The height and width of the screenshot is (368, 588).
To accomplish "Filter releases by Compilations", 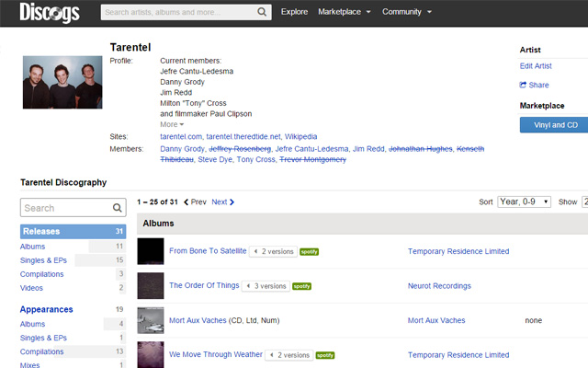I will [42, 274].
